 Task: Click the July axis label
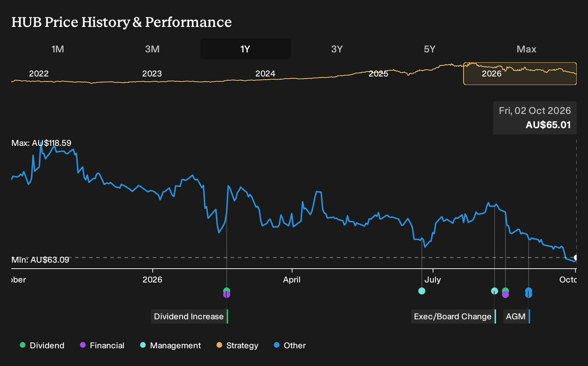tap(433, 280)
